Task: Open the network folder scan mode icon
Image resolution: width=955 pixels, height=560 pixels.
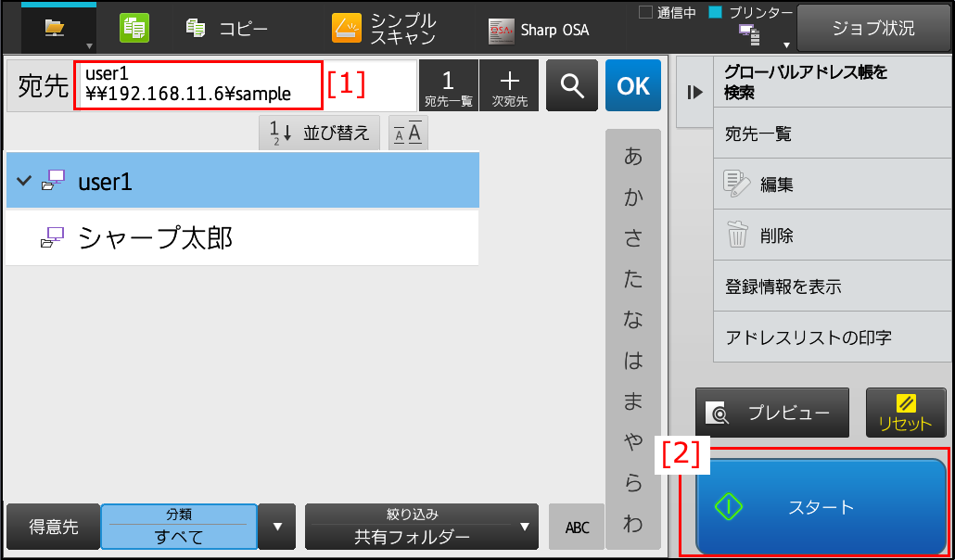Action: (x=55, y=28)
